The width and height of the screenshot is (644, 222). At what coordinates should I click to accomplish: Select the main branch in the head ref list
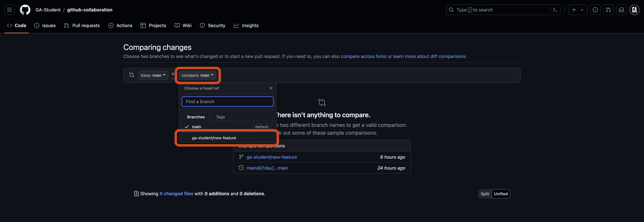tap(197, 127)
